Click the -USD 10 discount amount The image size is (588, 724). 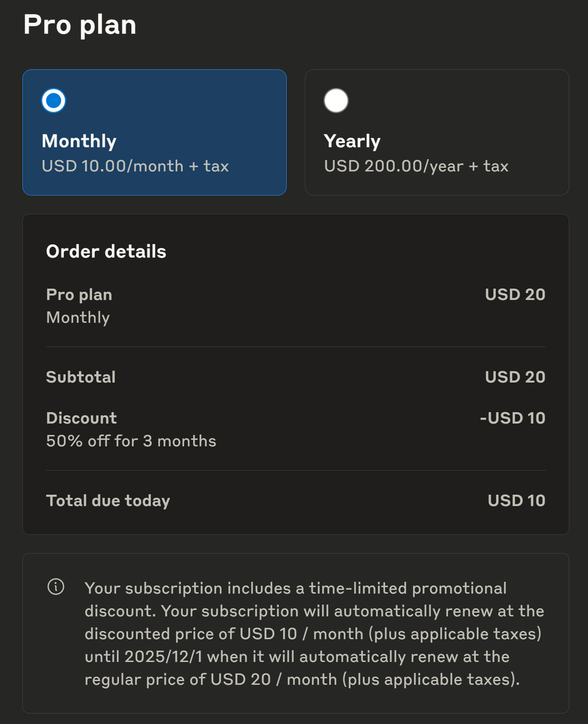click(x=512, y=418)
